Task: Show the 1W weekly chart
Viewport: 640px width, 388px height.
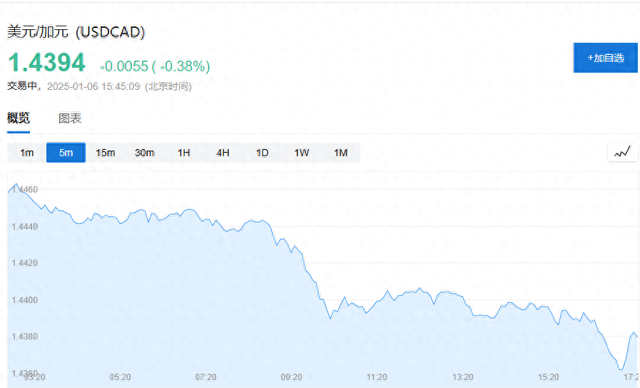Action: pos(301,153)
